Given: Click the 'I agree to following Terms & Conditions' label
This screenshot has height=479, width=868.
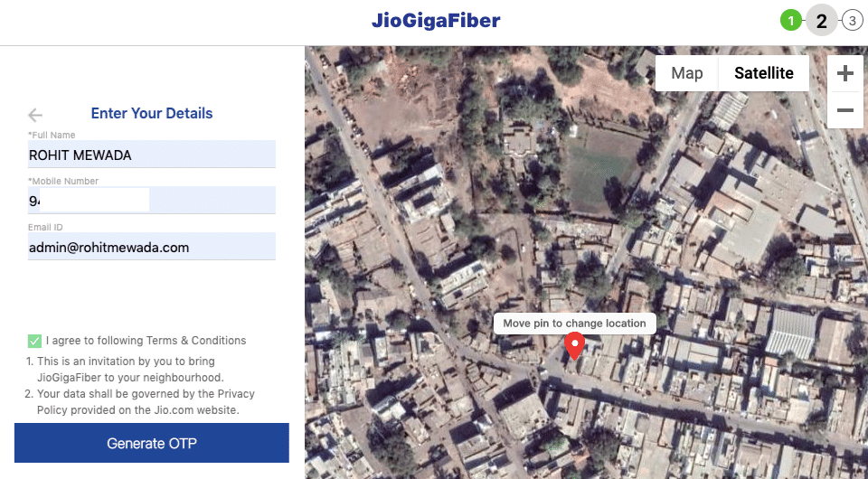Looking at the screenshot, I should point(146,341).
